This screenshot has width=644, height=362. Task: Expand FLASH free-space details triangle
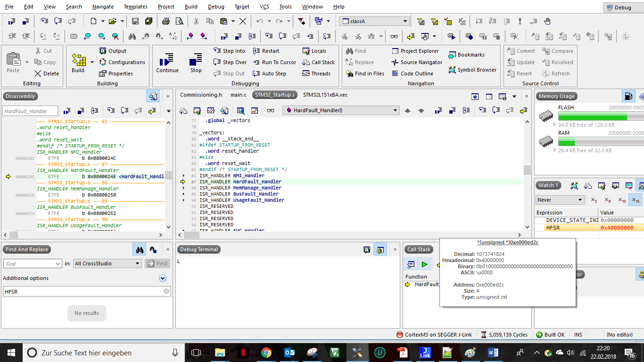coord(554,125)
